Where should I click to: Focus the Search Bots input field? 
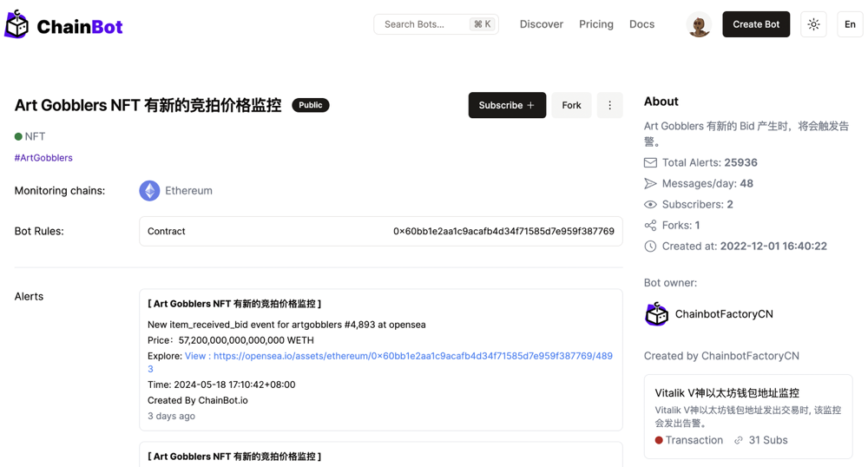click(x=425, y=24)
